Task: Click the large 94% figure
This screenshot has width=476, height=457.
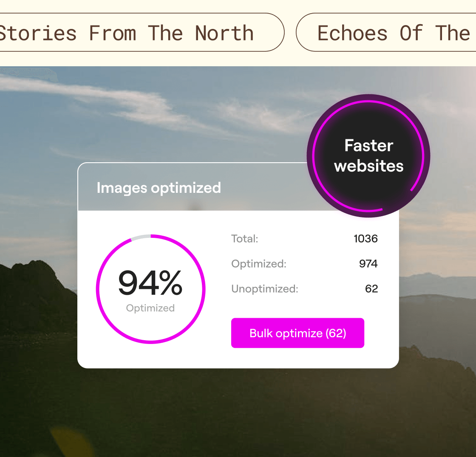Action: 150,284
